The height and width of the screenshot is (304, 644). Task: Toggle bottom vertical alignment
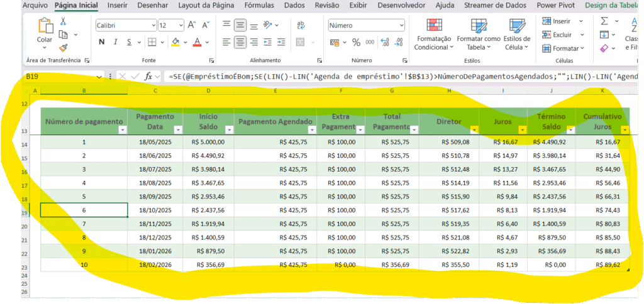tap(254, 25)
